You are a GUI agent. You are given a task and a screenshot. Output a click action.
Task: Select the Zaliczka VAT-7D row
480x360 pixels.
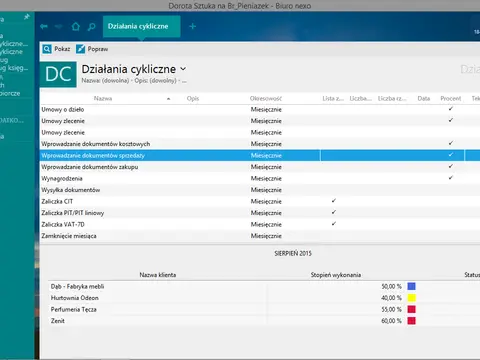260,224
